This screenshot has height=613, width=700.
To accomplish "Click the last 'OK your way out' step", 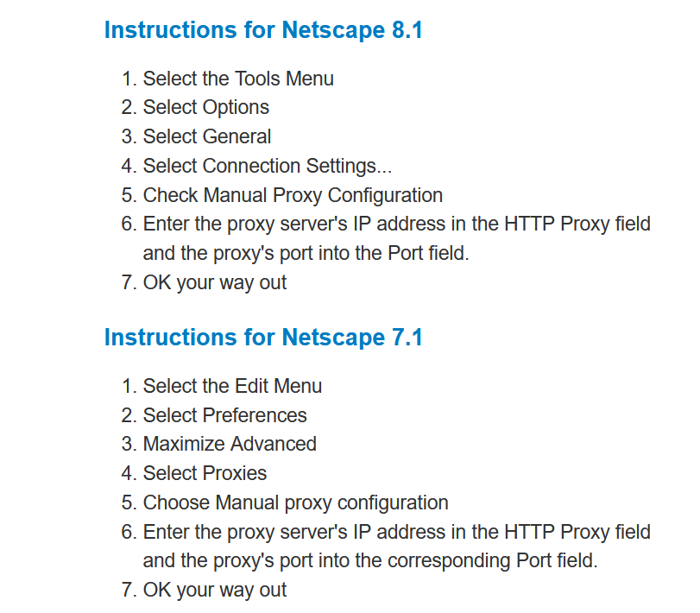I will tap(214, 591).
